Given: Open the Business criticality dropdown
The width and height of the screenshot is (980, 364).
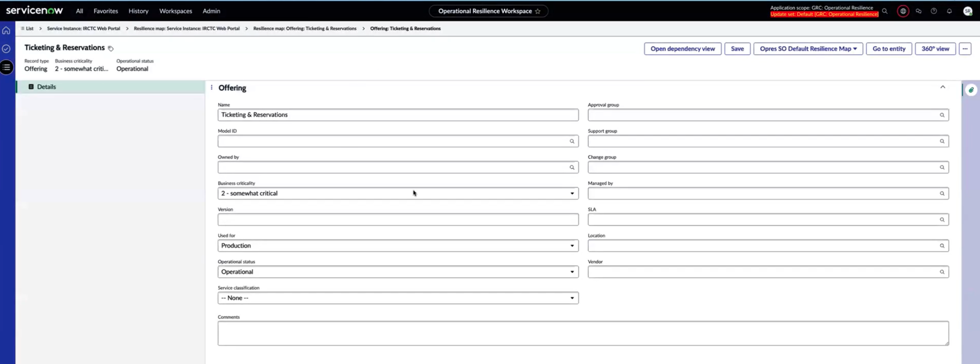Looking at the screenshot, I should [x=398, y=194].
